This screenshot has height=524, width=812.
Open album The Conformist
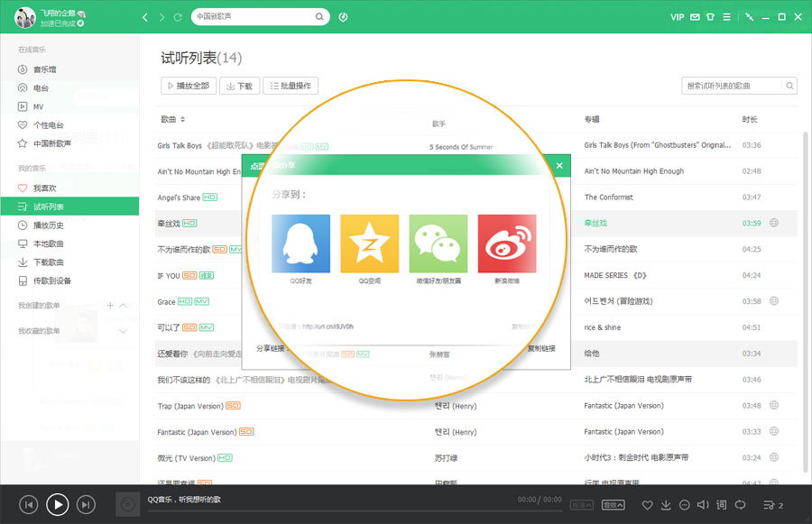pyautogui.click(x=608, y=198)
